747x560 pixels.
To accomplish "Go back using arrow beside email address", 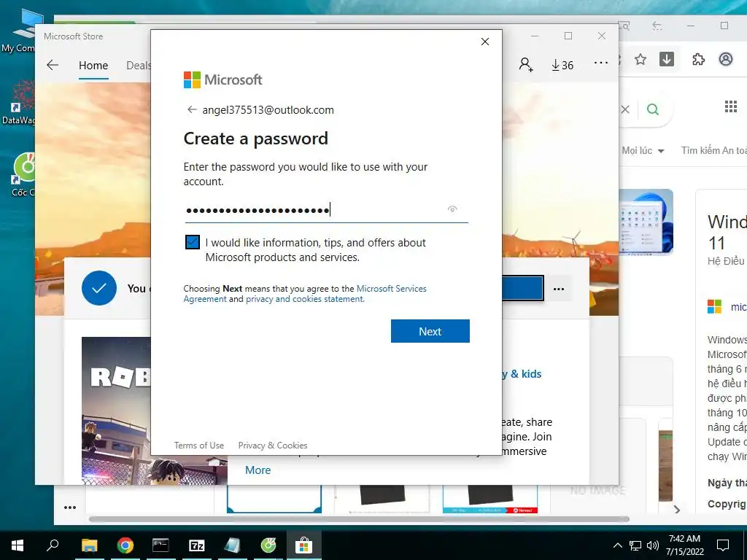I will 192,109.
